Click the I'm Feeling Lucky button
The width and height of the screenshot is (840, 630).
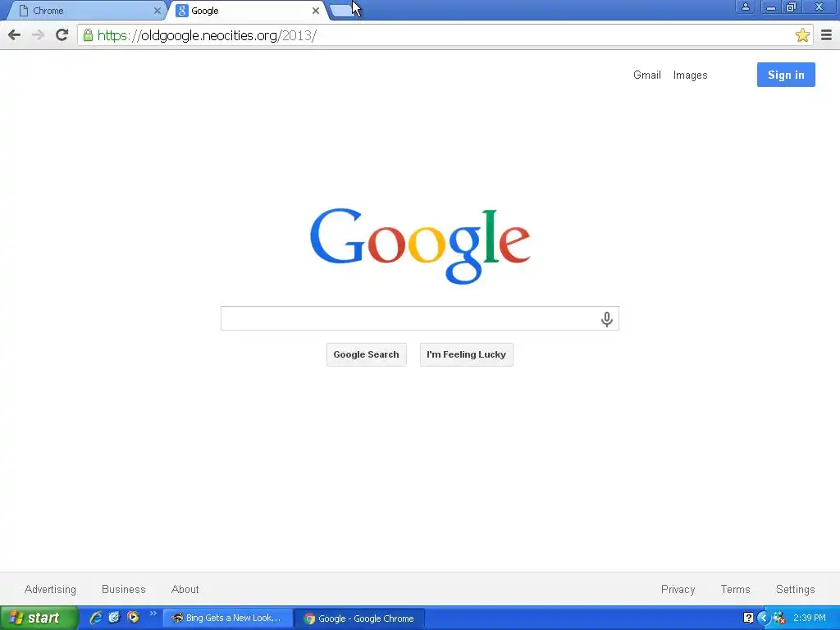coord(466,354)
